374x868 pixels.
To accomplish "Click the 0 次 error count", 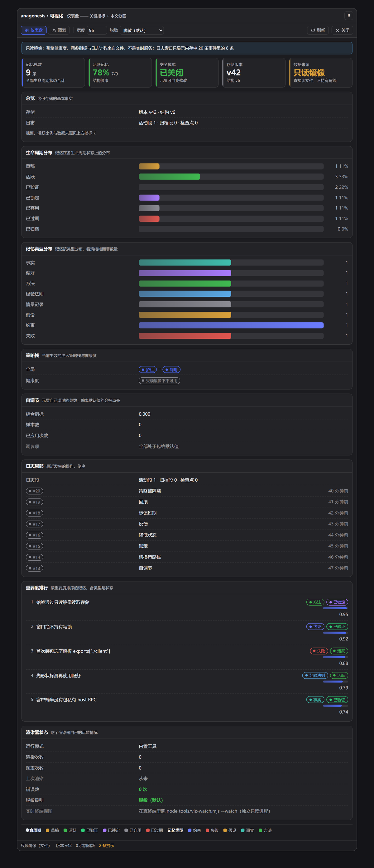I will click(x=143, y=790).
